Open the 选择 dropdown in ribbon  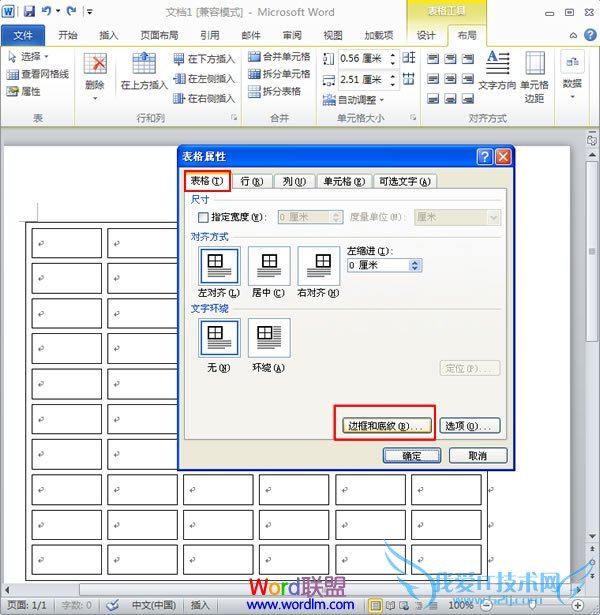pyautogui.click(x=28, y=56)
